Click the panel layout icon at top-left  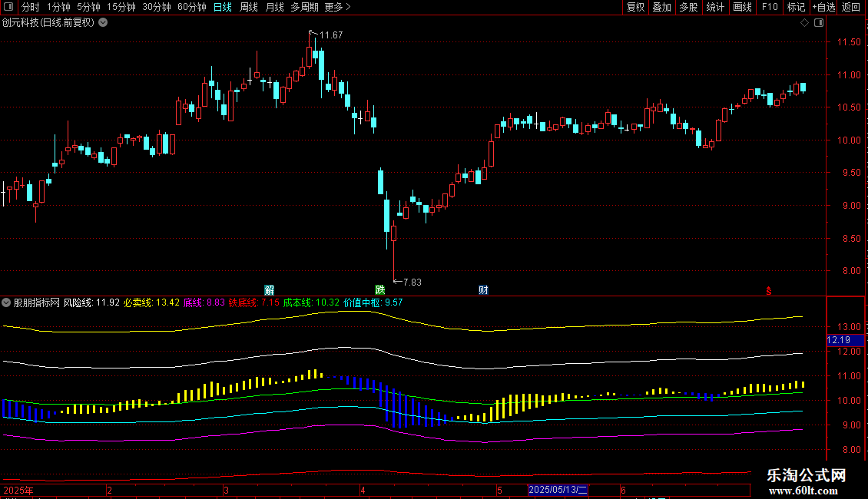point(8,7)
